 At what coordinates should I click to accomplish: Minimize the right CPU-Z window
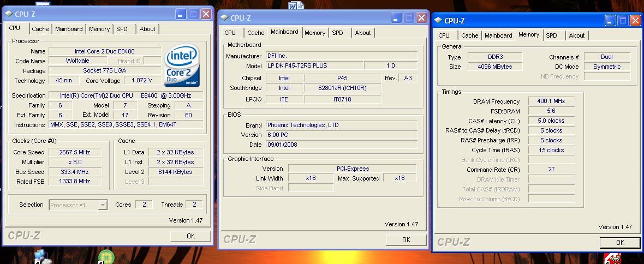click(x=611, y=21)
